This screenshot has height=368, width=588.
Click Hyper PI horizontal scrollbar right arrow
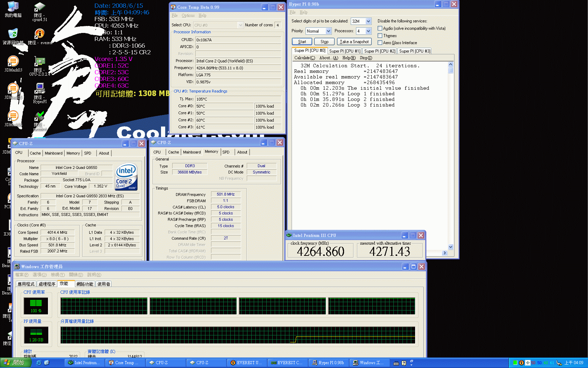point(444,253)
